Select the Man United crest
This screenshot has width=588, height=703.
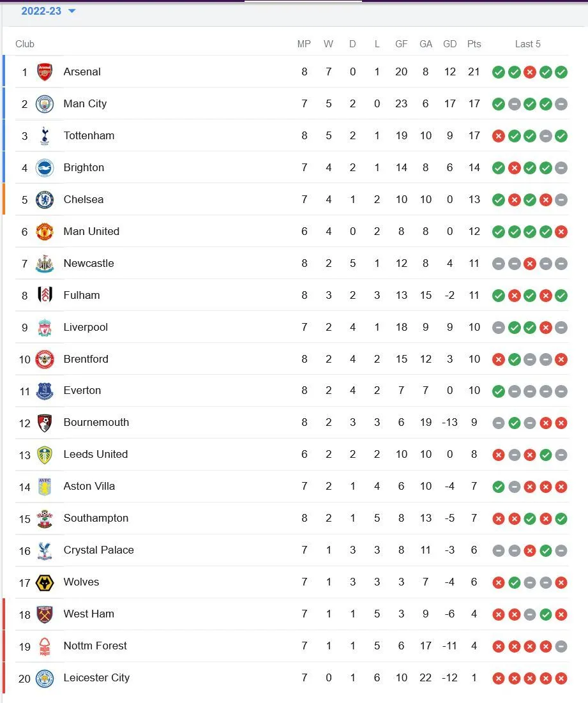(x=45, y=231)
